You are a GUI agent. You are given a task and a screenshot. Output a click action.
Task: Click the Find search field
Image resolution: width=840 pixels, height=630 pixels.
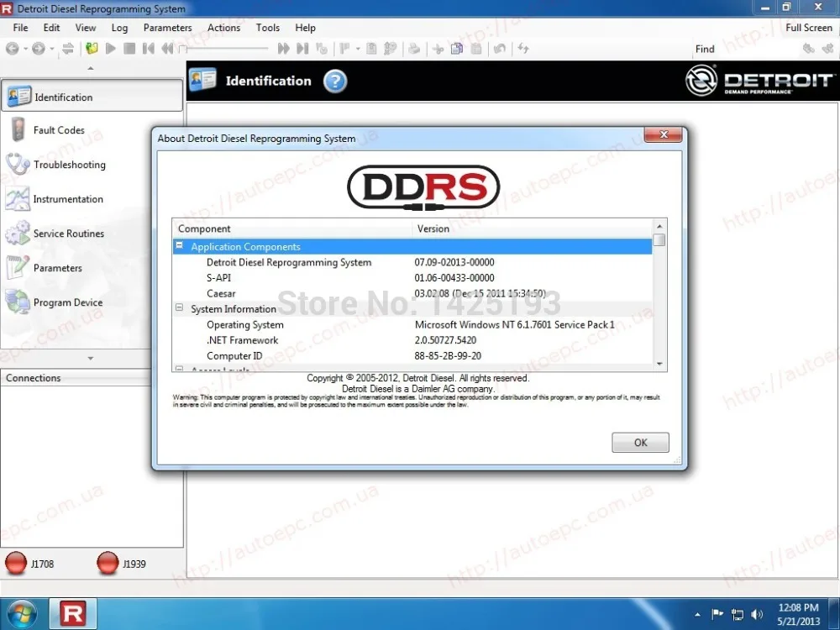[x=758, y=49]
